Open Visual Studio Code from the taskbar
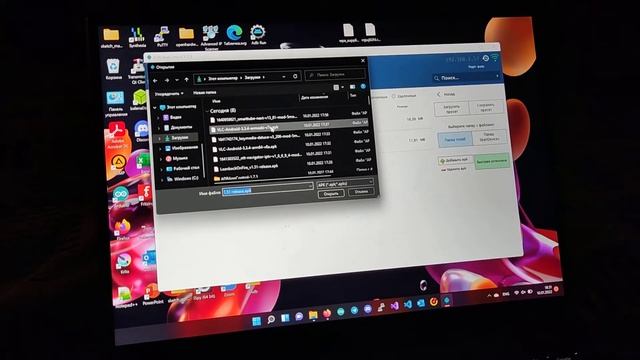 click(x=407, y=304)
